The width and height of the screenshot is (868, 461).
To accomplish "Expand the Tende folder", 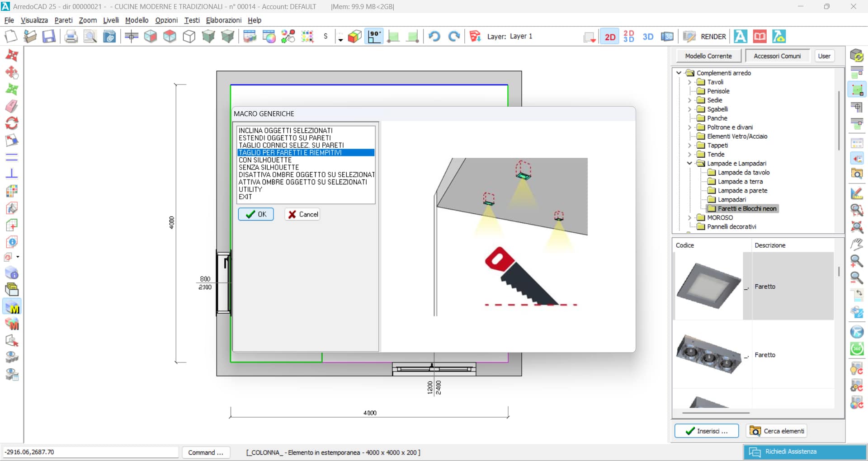I will (x=689, y=155).
